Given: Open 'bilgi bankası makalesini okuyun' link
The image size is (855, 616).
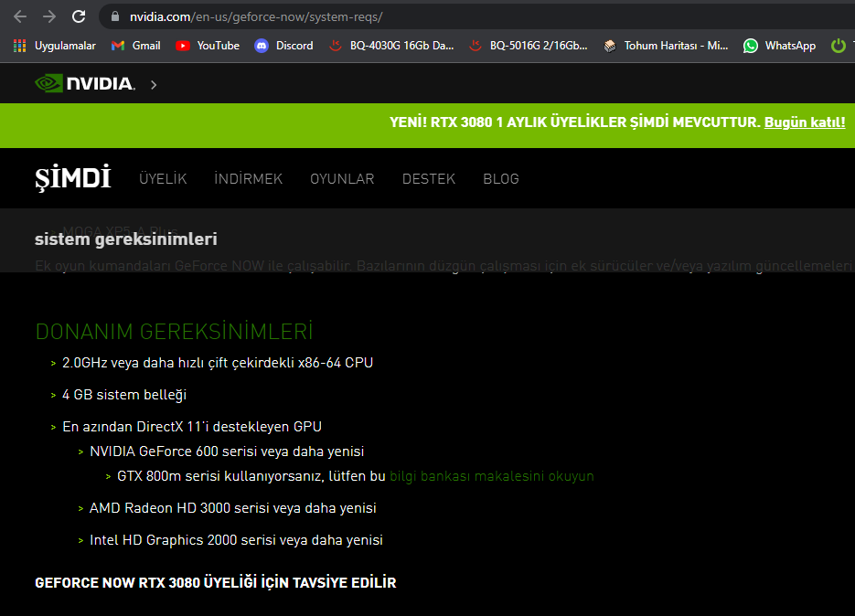Looking at the screenshot, I should (x=492, y=476).
